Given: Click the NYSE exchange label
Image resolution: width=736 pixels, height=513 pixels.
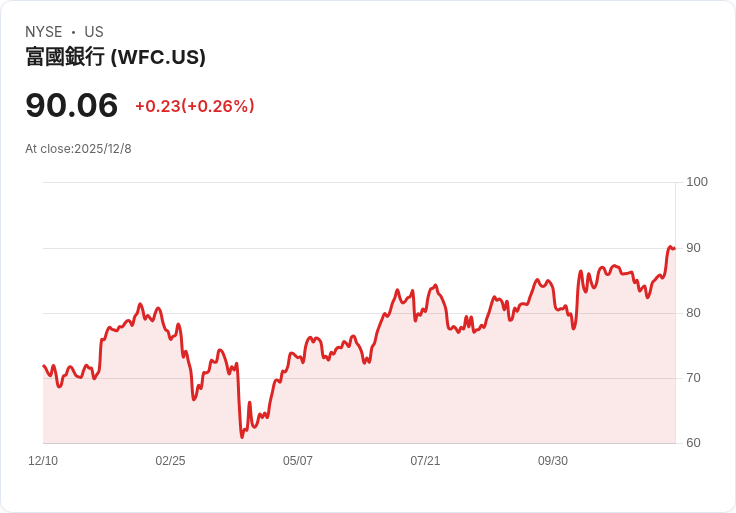Looking at the screenshot, I should (44, 32).
